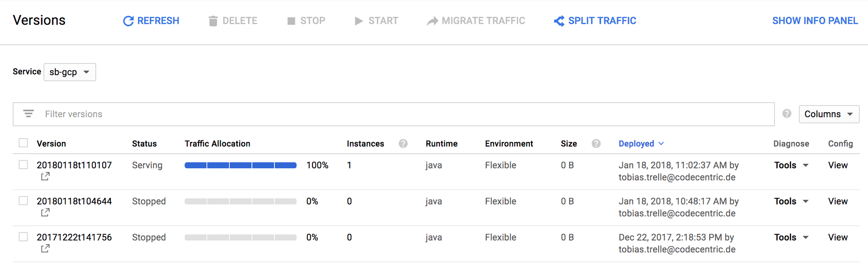This screenshot has width=868, height=266.
Task: Open external link icon under version 20171222t141756
Action: (45, 249)
